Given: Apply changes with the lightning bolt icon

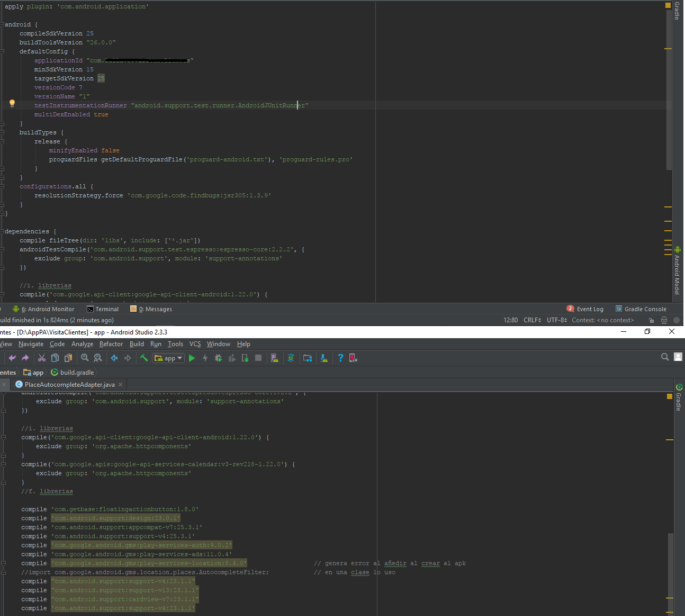Looking at the screenshot, I should (205, 358).
